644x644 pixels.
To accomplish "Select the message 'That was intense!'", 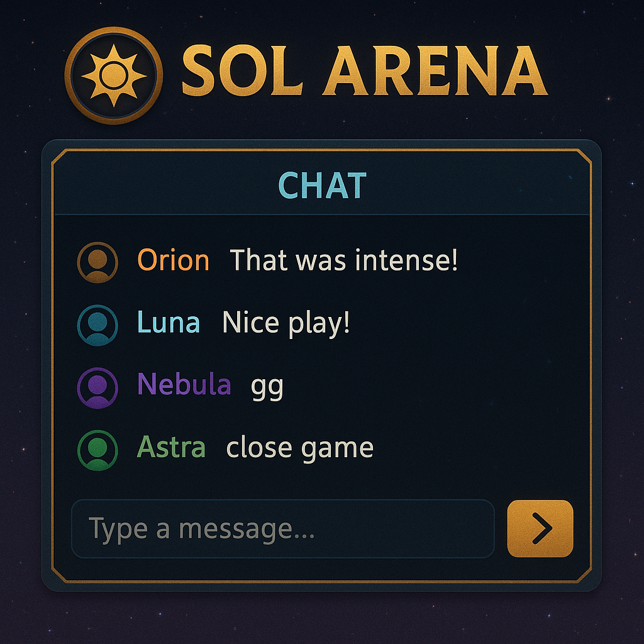I will click(x=345, y=260).
